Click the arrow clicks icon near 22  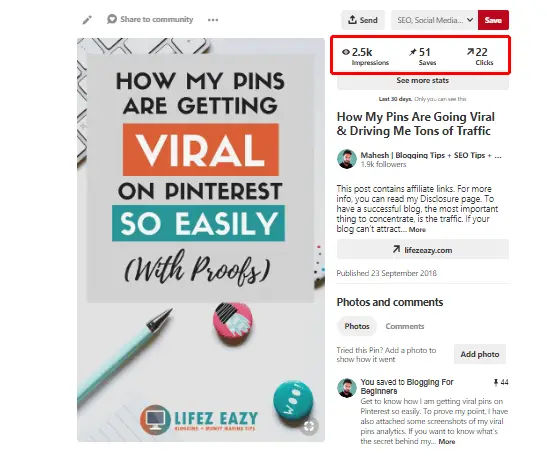point(470,52)
